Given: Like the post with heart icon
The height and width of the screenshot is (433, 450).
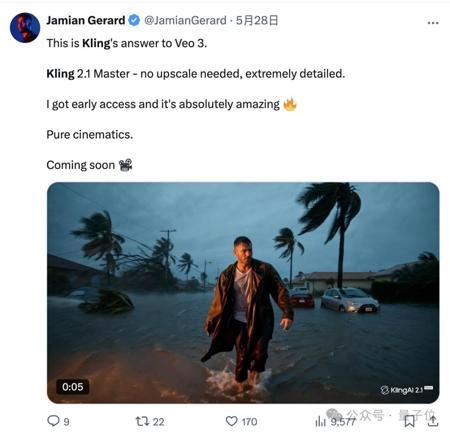Looking at the screenshot, I should click(232, 421).
